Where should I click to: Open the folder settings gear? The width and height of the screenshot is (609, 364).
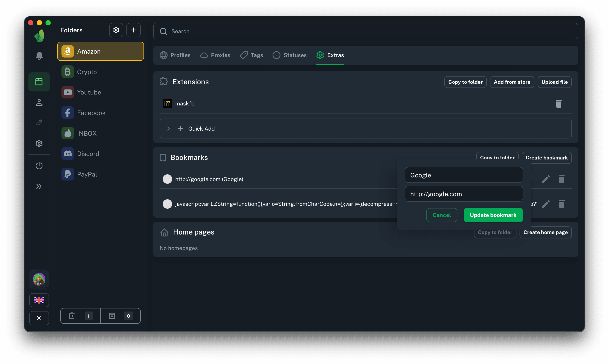point(116,30)
